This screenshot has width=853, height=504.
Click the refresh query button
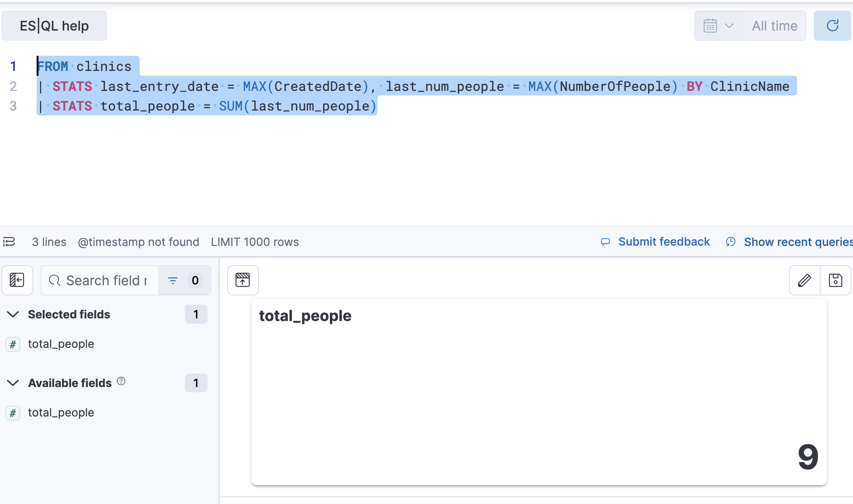point(832,26)
